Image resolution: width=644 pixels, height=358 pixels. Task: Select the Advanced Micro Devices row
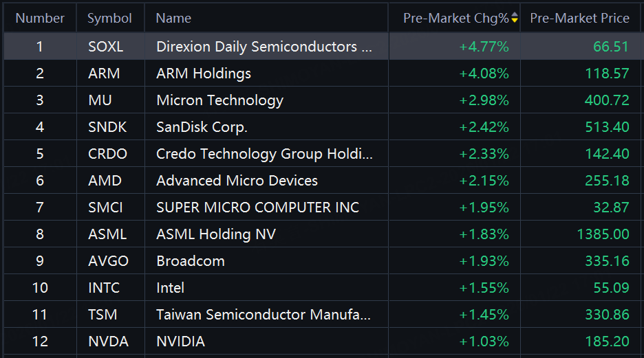click(x=237, y=181)
